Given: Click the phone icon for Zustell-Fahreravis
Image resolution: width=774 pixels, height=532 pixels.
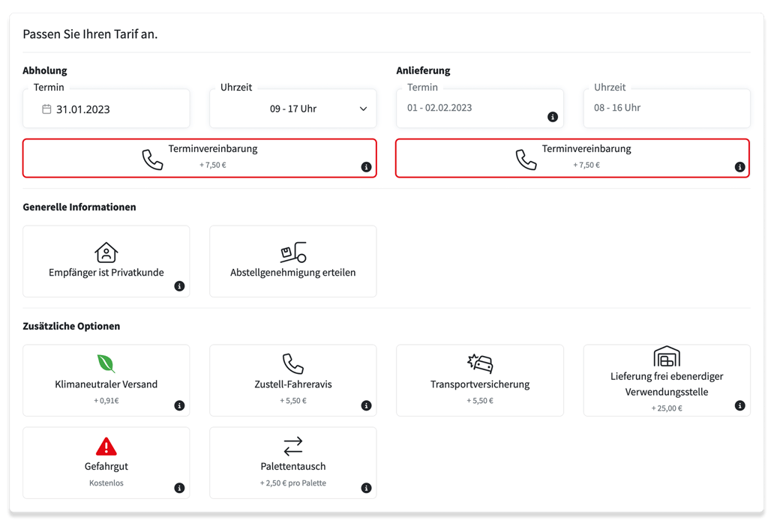Looking at the screenshot, I should pyautogui.click(x=293, y=364).
